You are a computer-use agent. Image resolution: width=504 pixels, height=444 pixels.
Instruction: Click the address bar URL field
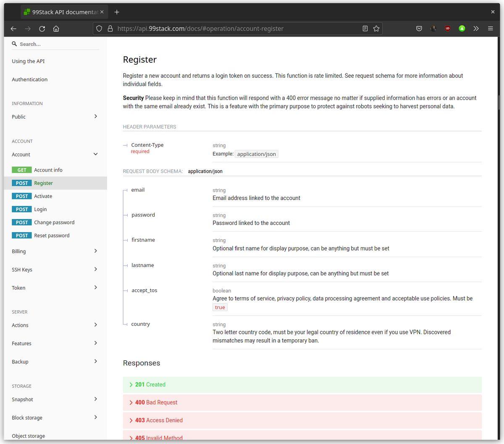tap(237, 29)
